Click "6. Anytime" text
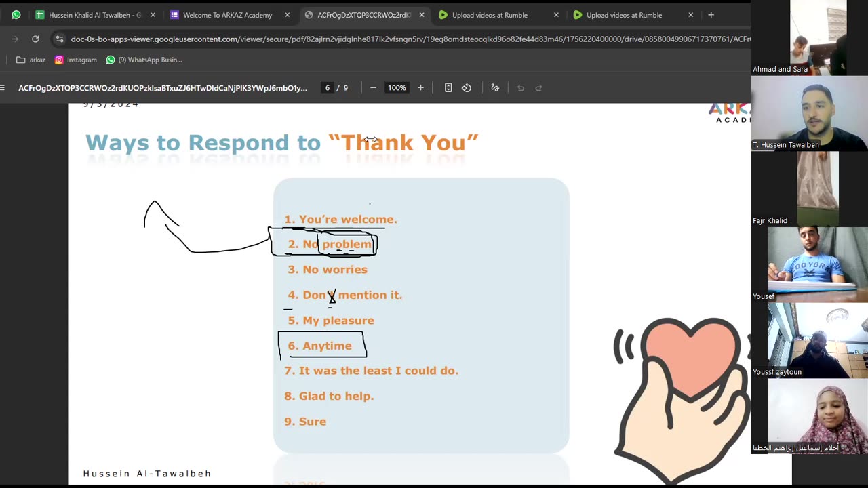868x488 pixels. pos(320,346)
